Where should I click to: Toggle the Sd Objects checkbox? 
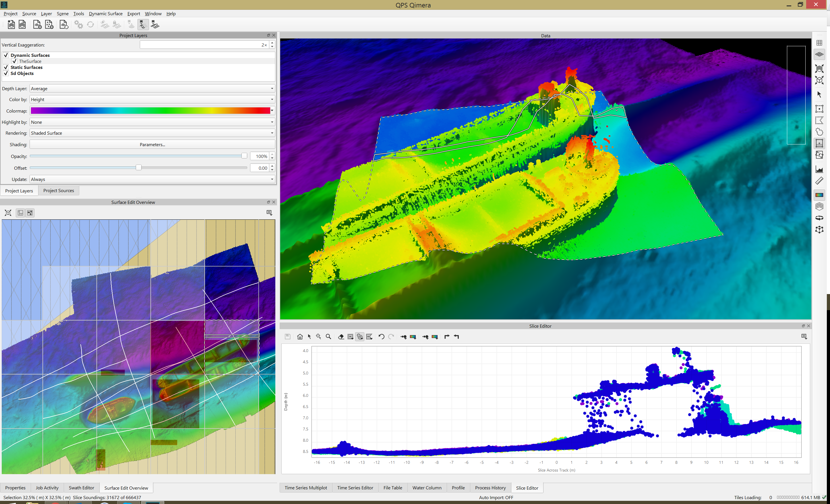click(x=6, y=74)
